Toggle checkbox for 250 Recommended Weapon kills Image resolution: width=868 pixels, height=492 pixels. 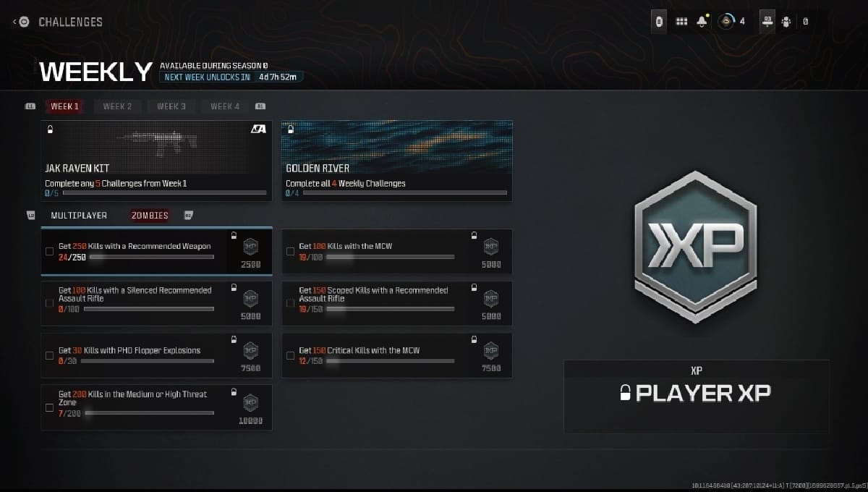point(49,252)
